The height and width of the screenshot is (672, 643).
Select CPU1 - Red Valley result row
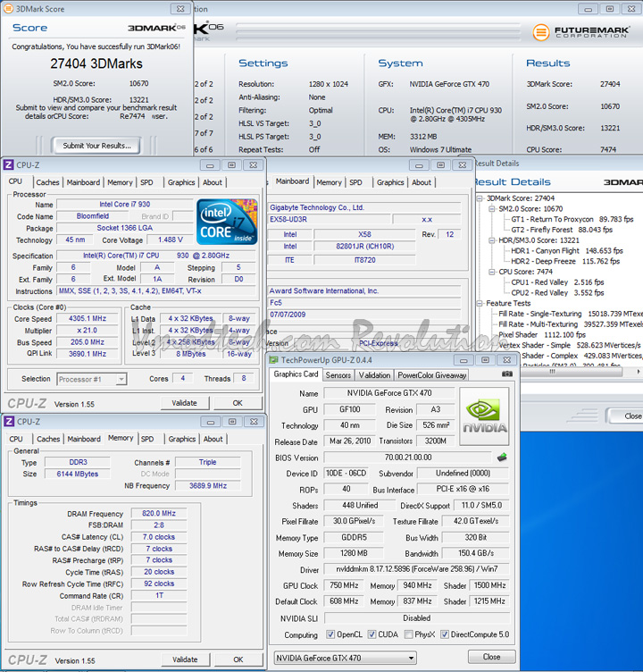(x=557, y=282)
